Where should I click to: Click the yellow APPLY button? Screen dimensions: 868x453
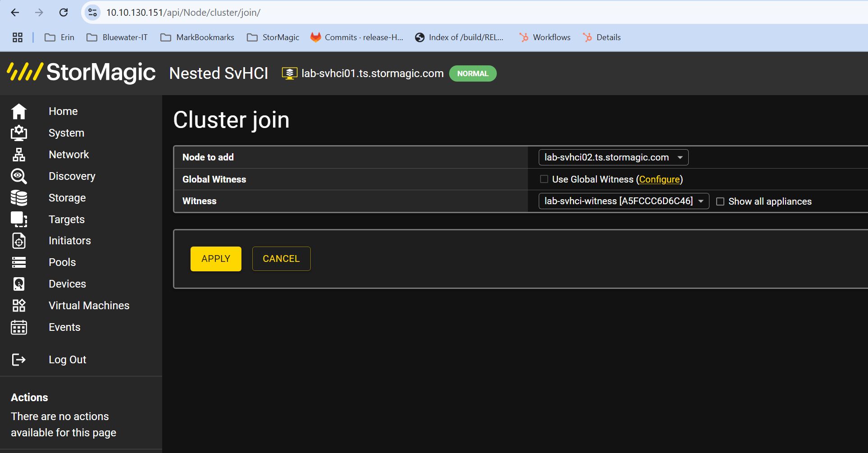click(216, 259)
